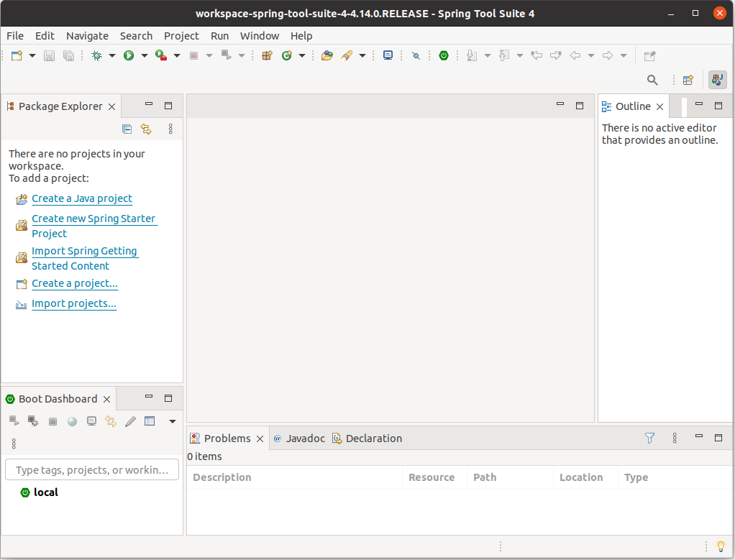
Task: Open the File menu
Action: [x=15, y=36]
